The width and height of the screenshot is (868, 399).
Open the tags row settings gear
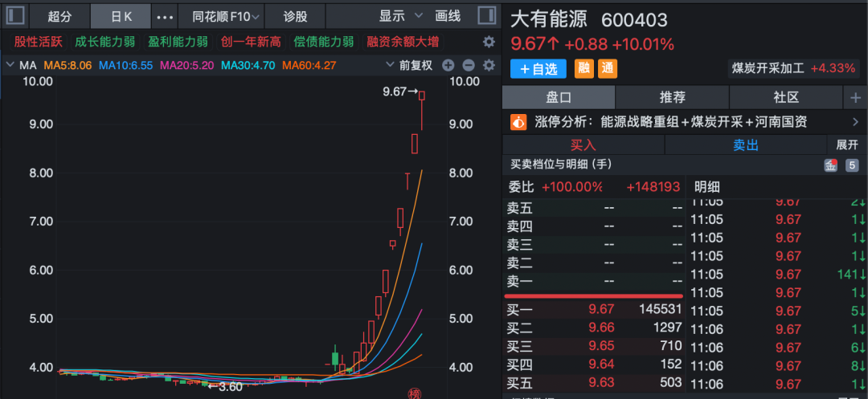489,42
